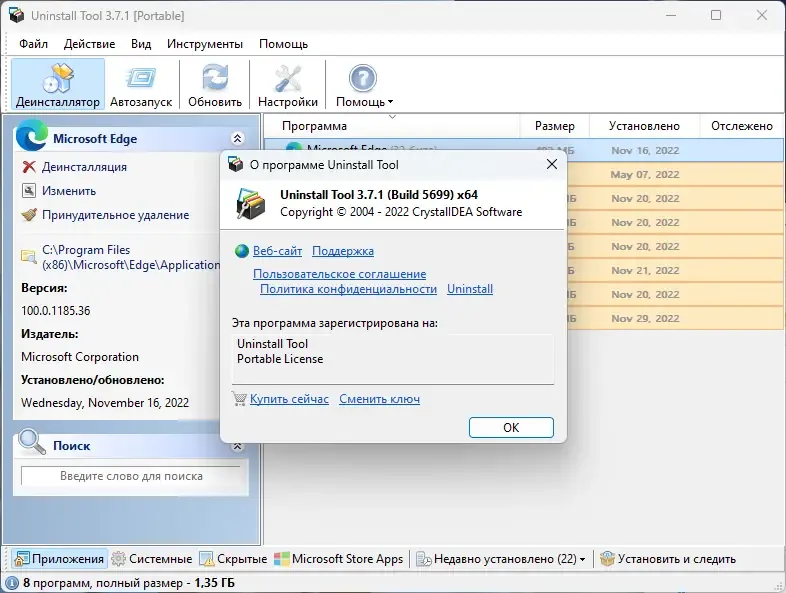786x593 pixels.
Task: Close the О программе dialog
Action: [x=552, y=164]
